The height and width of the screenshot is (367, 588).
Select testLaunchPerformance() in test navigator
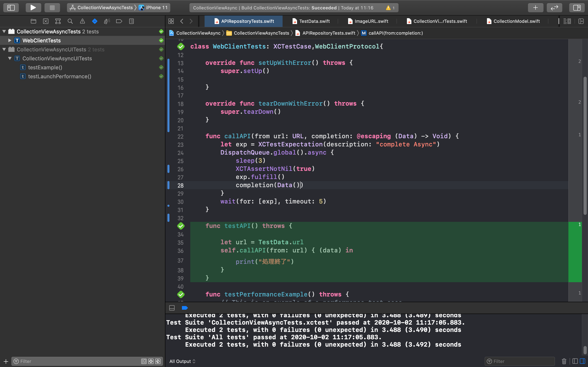[x=60, y=76]
